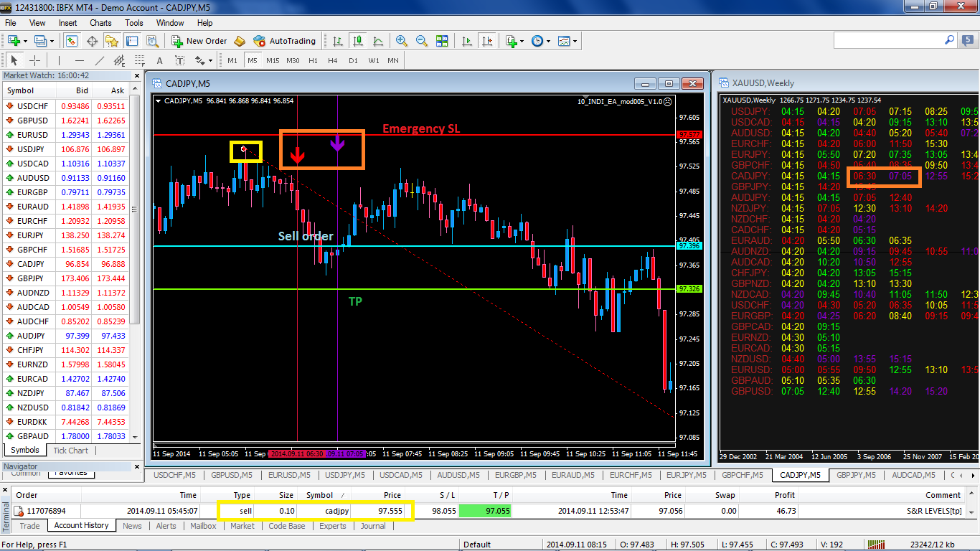
Task: Expand the Indicators list dropdown
Action: 522,42
